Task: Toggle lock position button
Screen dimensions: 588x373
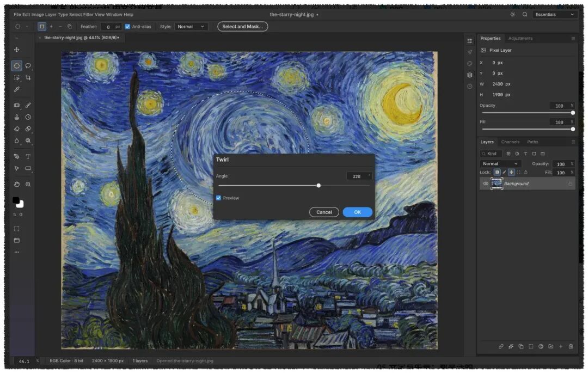Action: [x=511, y=173]
